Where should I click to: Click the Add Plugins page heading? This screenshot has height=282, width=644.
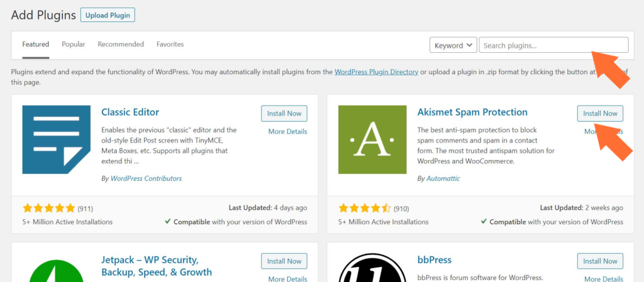(x=43, y=16)
